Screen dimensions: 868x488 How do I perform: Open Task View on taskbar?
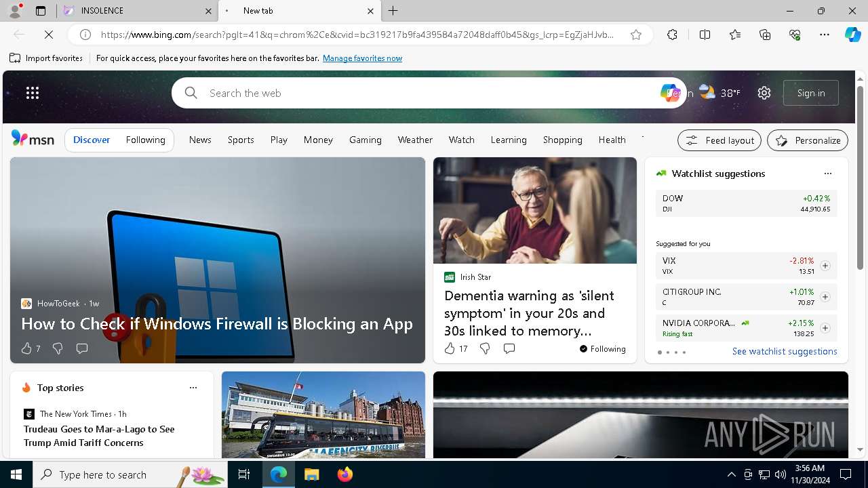pyautogui.click(x=244, y=474)
